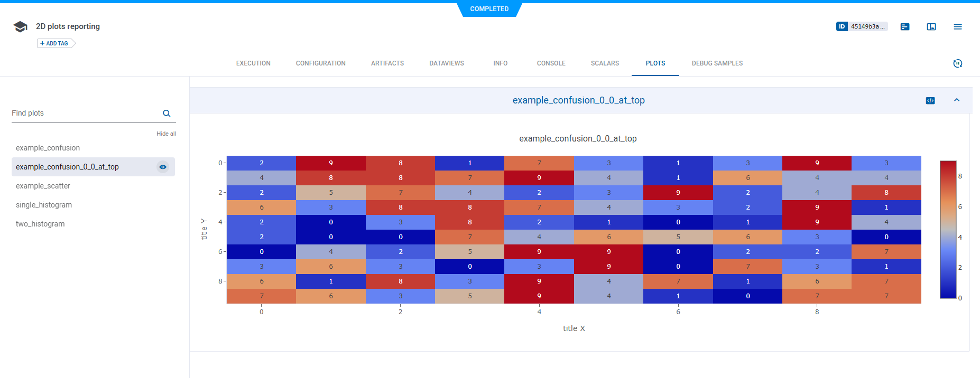Screen dimensions: 980x378
Task: Open the experiment description panel icon
Action: [x=905, y=26]
